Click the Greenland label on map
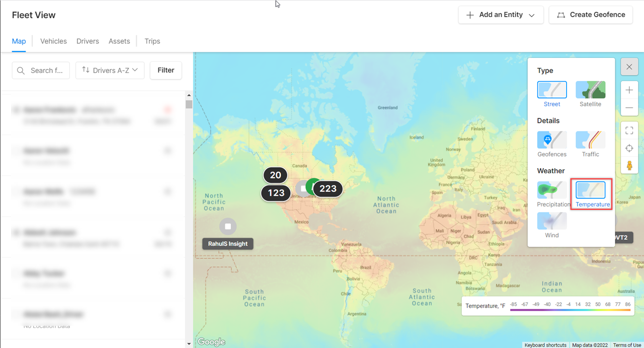644x348 pixels. (387, 107)
